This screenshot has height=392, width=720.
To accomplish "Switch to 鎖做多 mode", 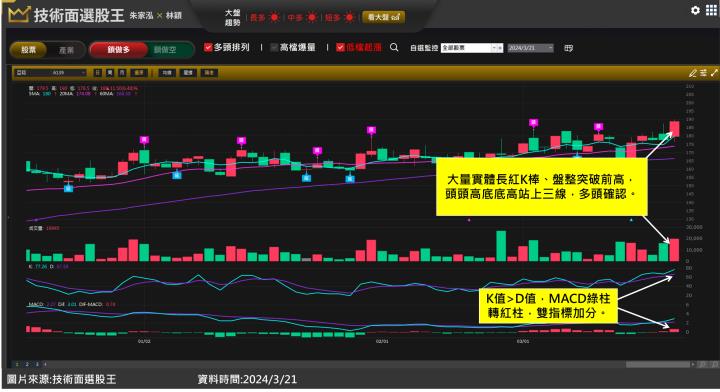I will click(x=118, y=50).
